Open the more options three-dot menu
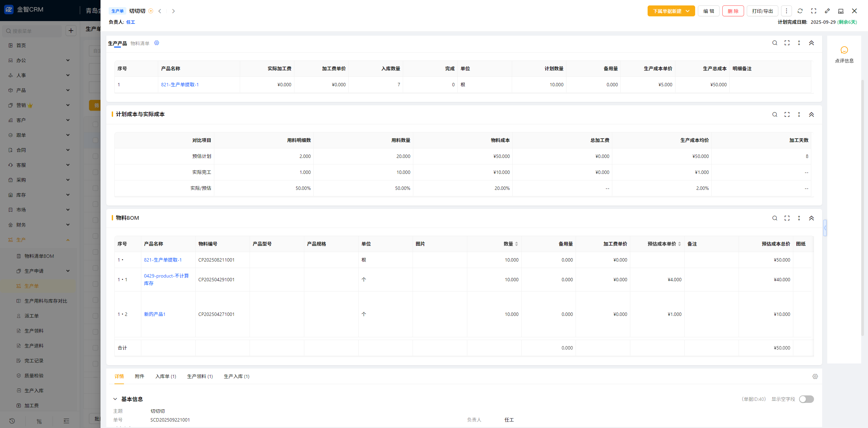 pos(786,11)
